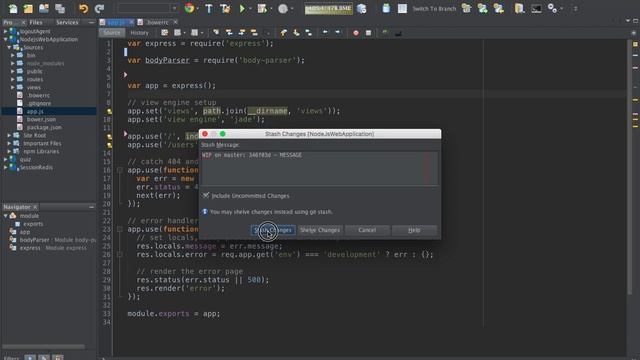640x360 pixels.
Task: Click the Shelve Changes button
Action: [x=320, y=230]
